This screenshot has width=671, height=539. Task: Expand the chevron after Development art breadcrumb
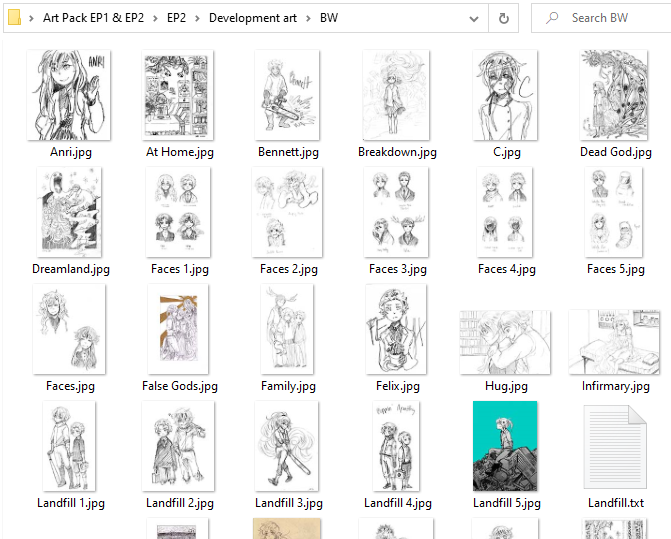point(308,18)
